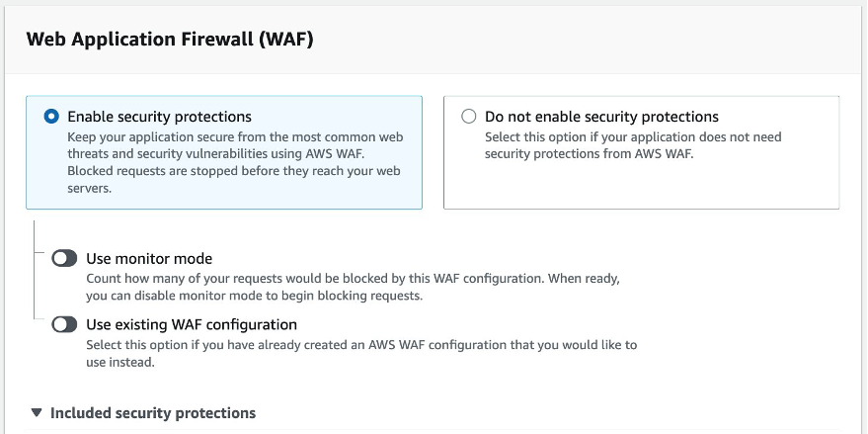The image size is (868, 434).
Task: Click the "Use monitor mode" label text
Action: coord(149,259)
